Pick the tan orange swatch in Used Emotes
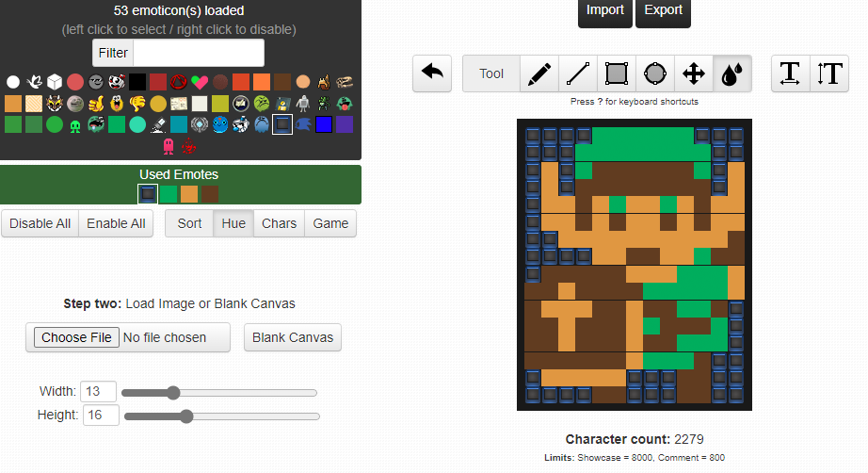Viewport: 868px width, 473px height. pos(189,194)
